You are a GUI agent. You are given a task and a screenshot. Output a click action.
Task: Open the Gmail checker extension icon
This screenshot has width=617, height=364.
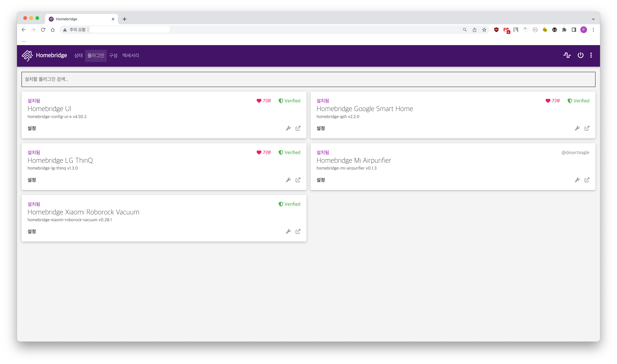pos(506,30)
